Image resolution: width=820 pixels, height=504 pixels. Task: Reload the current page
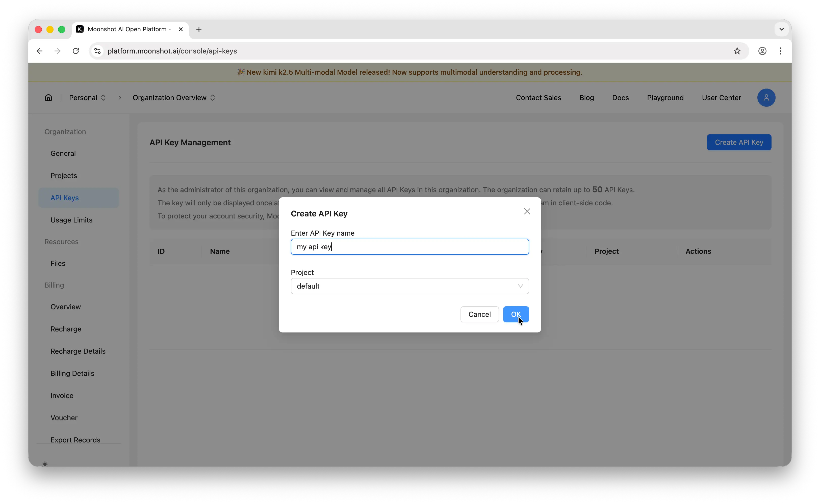[76, 51]
